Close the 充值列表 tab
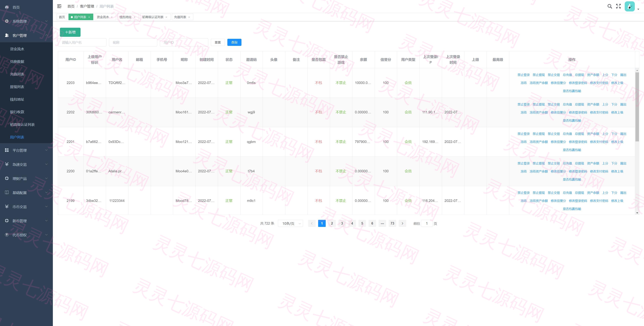Image resolution: width=644 pixels, height=326 pixels. [189, 17]
